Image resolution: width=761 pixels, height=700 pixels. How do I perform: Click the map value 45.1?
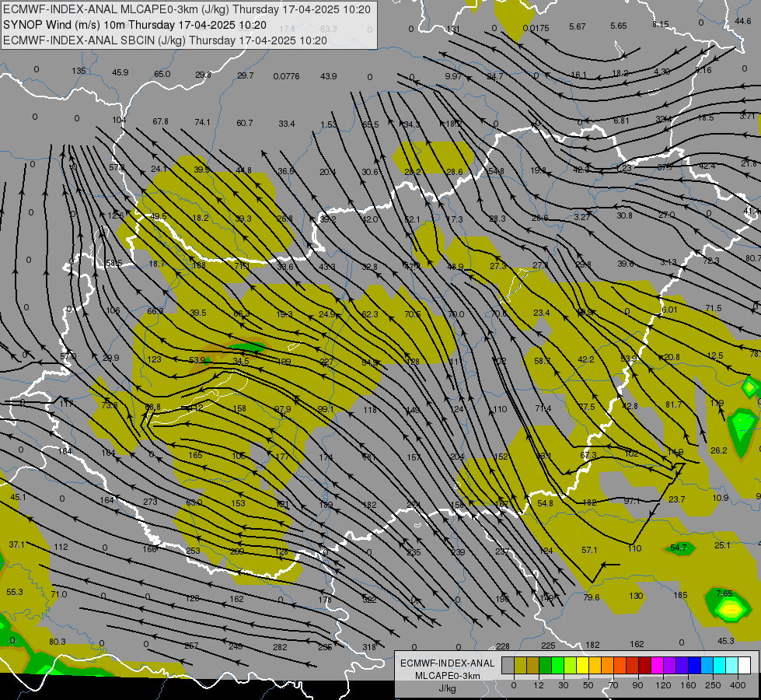18,497
